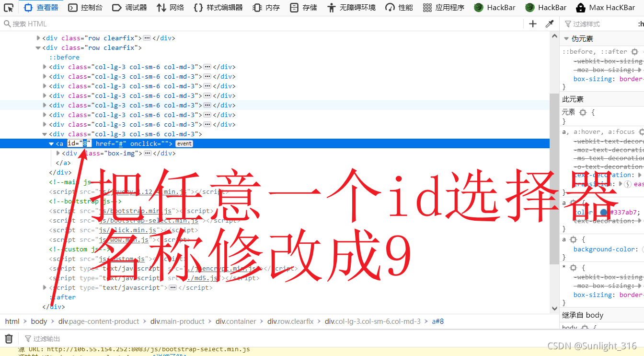Open js/slick.min.js script link
The image size is (644, 356).
128,230
